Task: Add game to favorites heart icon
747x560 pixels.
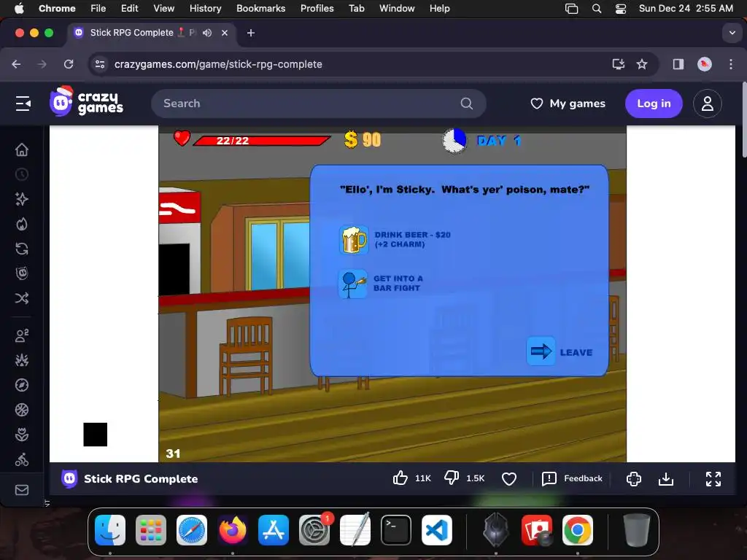Action: pos(509,478)
